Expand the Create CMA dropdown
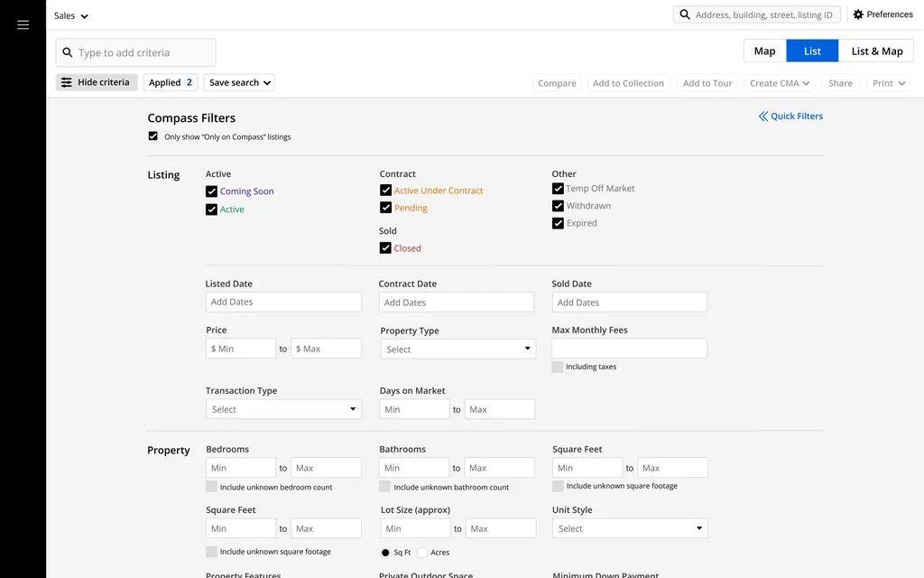The image size is (924, 578). (x=779, y=83)
